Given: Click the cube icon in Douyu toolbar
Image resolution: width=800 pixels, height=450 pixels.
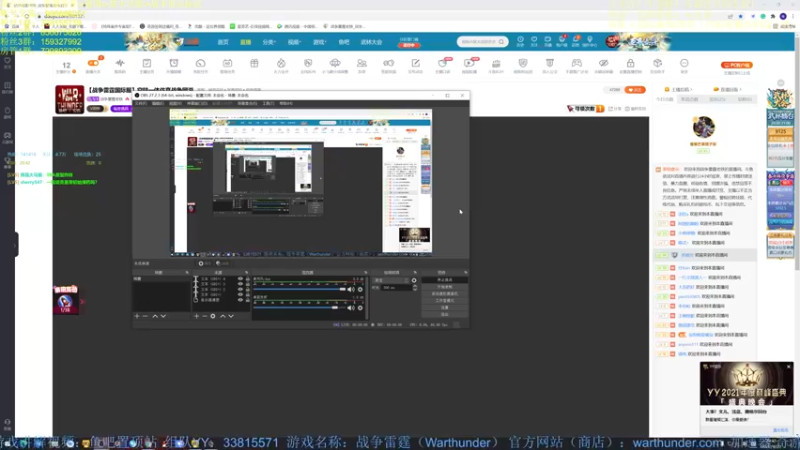Looking at the screenshot, I should pos(657,63).
